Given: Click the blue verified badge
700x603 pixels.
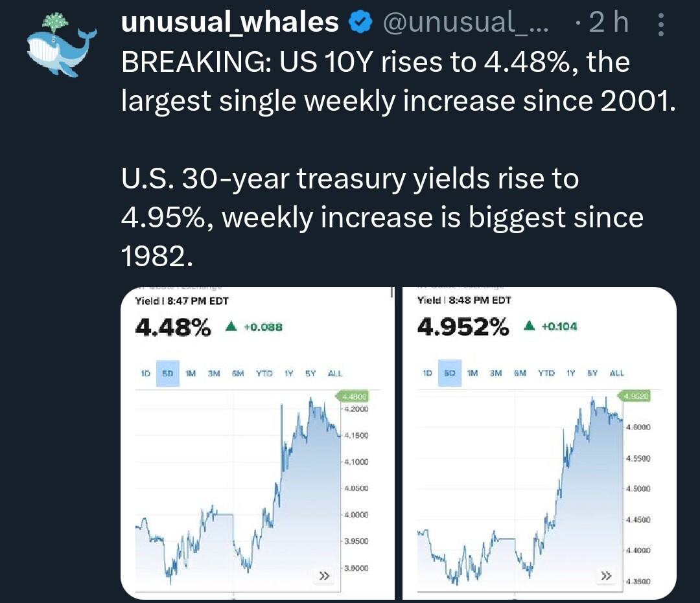Looking at the screenshot, I should [x=360, y=23].
